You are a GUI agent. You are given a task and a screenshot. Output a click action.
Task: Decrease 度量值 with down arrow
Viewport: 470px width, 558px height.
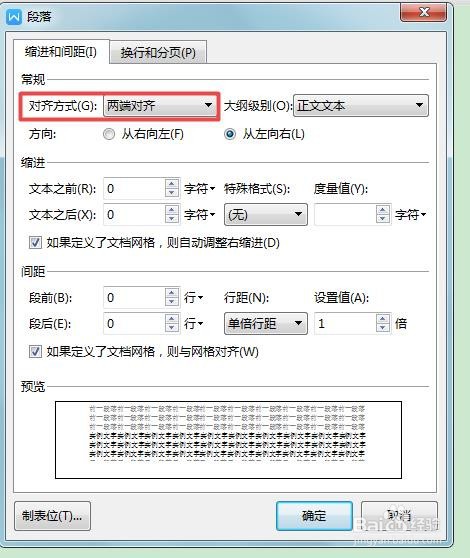(x=382, y=219)
